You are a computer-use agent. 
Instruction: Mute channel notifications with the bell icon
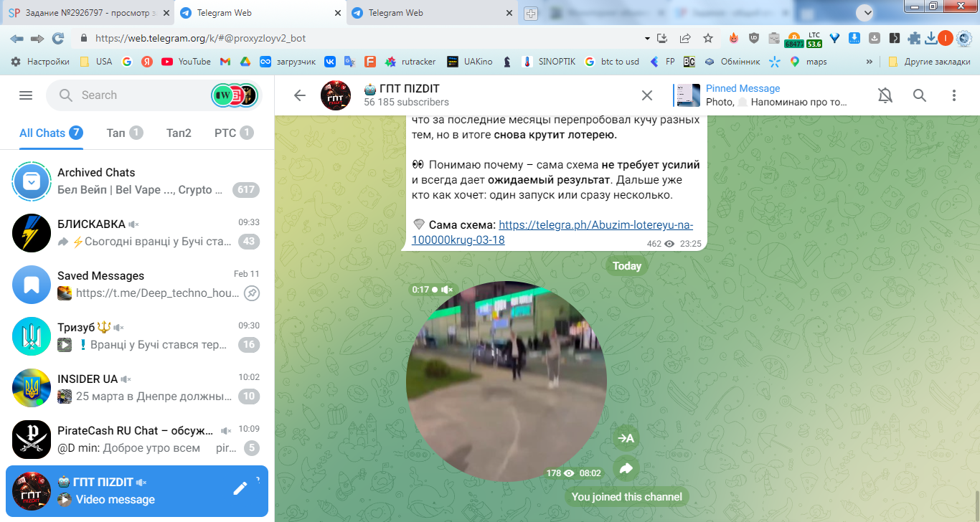click(885, 95)
